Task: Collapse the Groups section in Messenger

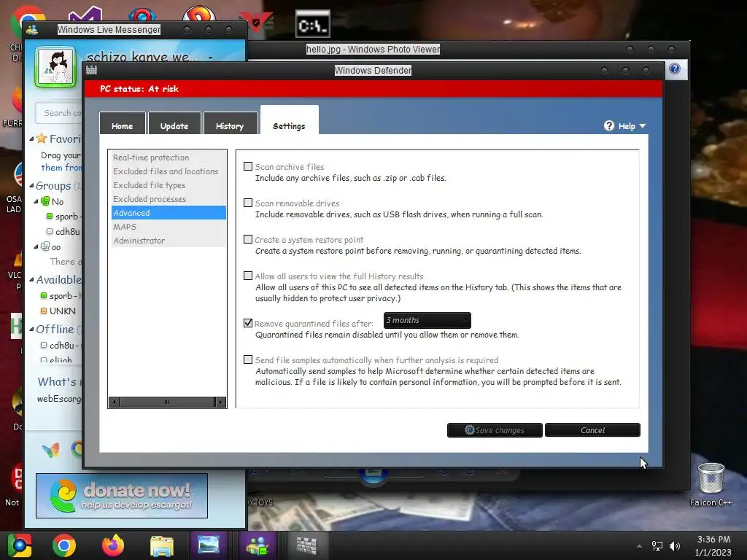Action: pos(31,185)
